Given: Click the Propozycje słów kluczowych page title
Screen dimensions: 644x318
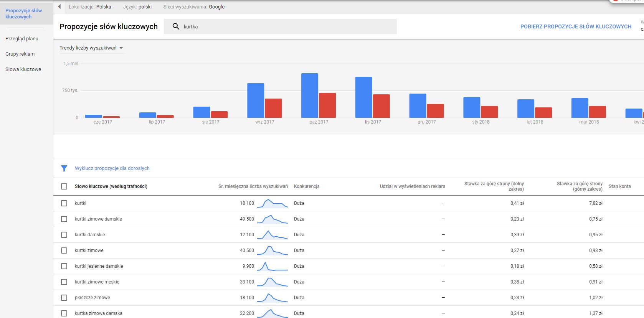Looking at the screenshot, I should coord(109,26).
